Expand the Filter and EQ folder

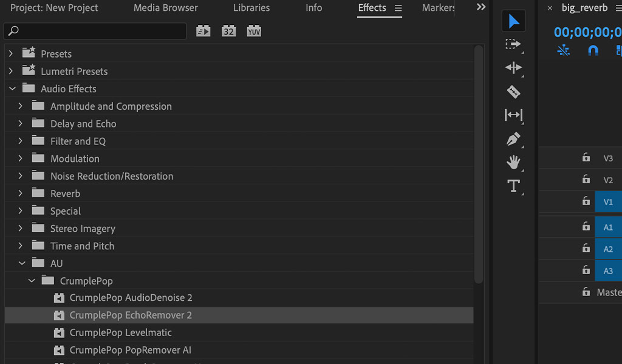coord(20,141)
